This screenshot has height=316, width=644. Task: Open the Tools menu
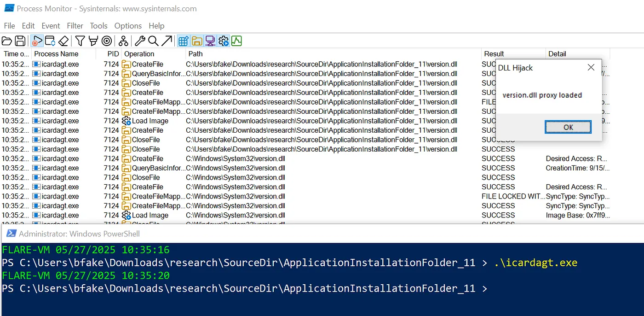[98, 26]
